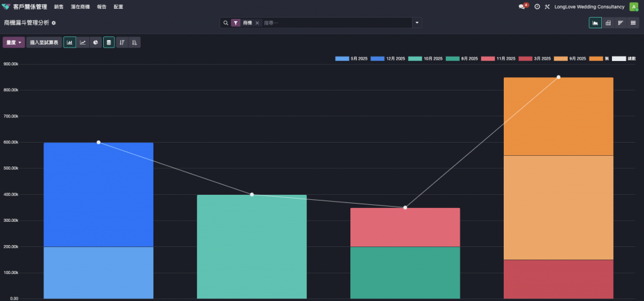The height and width of the screenshot is (301, 644).
Task: Open the settings gear beside 商機漏斗管理分析
Action: pyautogui.click(x=54, y=23)
